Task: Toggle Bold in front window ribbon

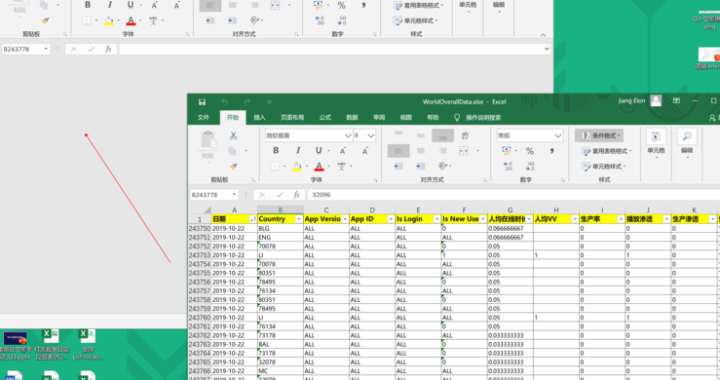Action: (x=276, y=151)
